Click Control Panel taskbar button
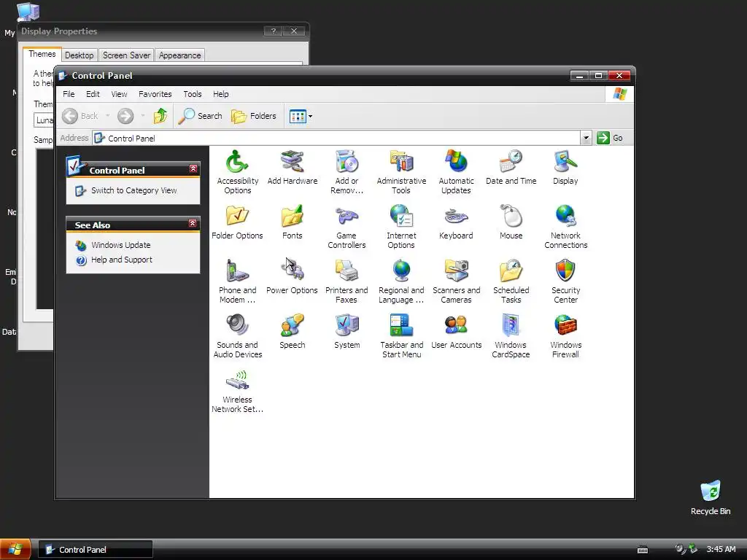 (x=96, y=550)
